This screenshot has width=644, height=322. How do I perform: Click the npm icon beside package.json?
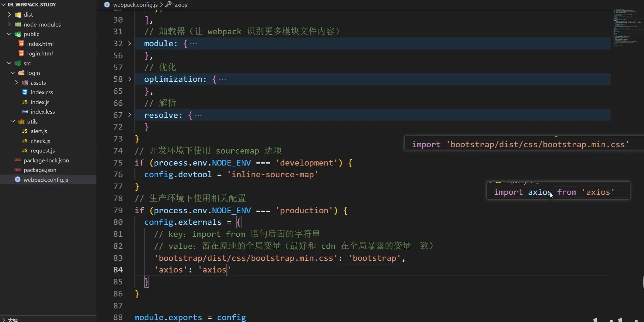pos(18,170)
